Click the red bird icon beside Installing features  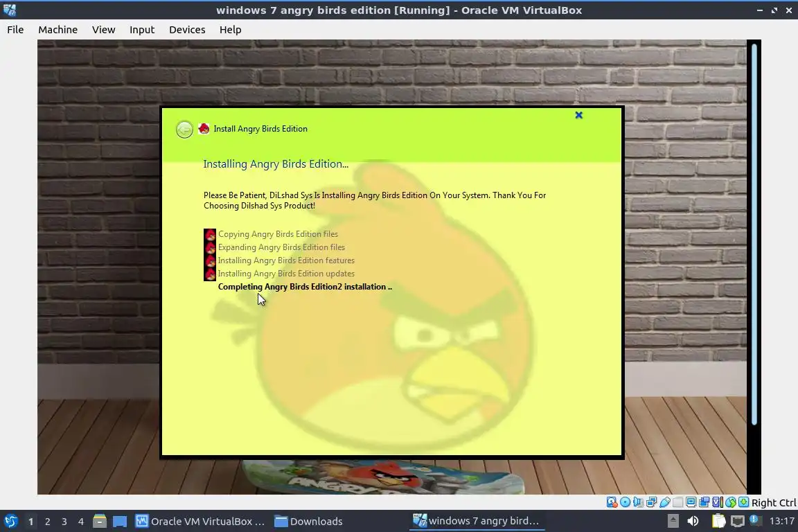210,261
